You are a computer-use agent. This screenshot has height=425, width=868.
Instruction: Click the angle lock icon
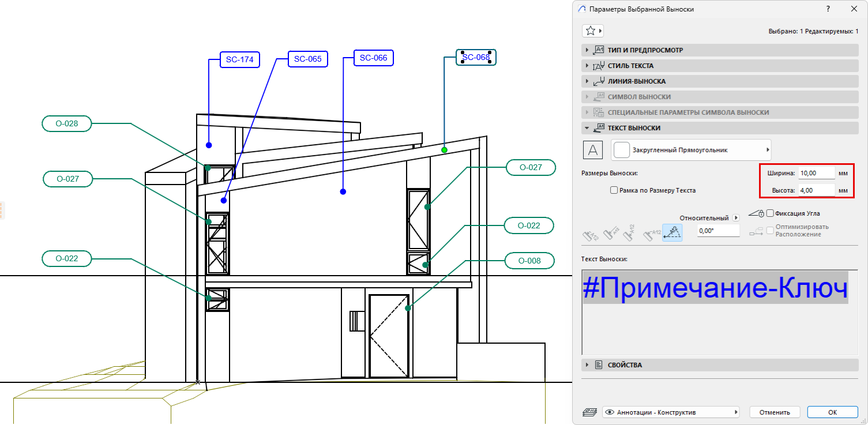pyautogui.click(x=757, y=214)
